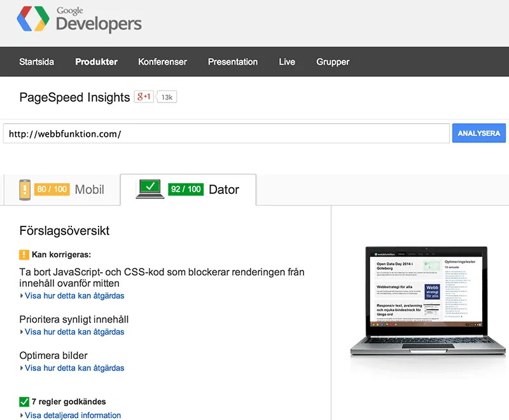Click the Developers wordmark text
The image size is (509, 420).
click(x=99, y=24)
